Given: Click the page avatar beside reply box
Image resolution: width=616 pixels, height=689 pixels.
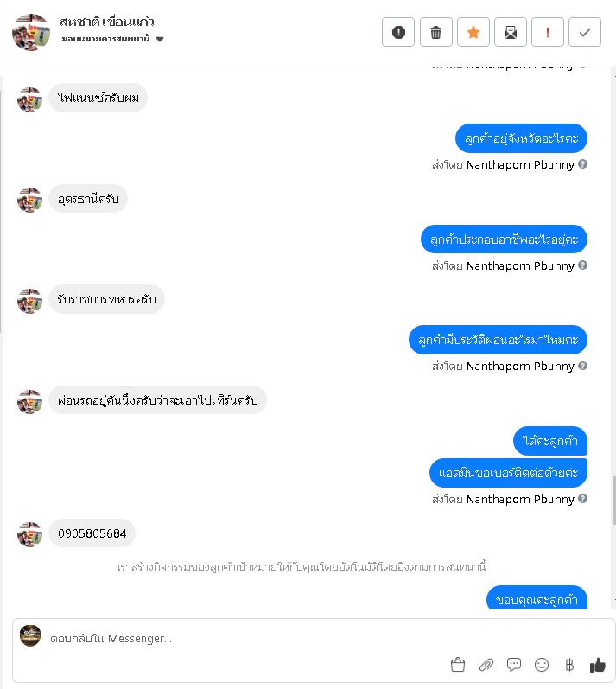Looking at the screenshot, I should [x=30, y=635].
